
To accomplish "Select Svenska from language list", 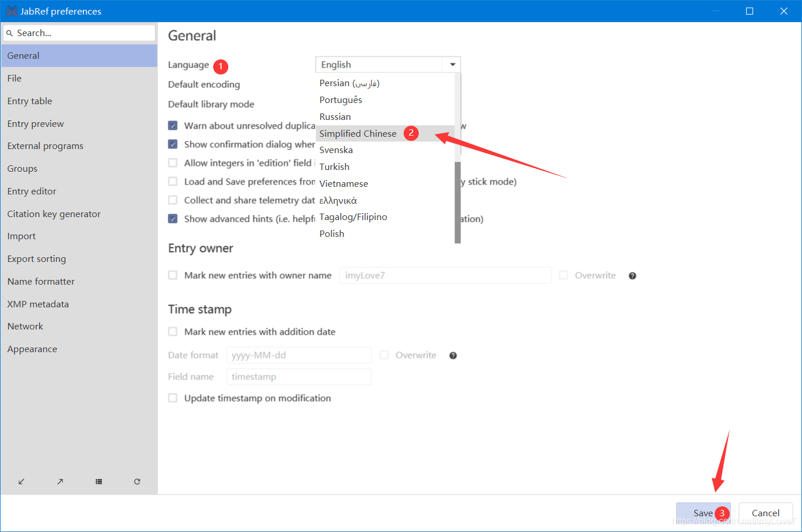I will coord(385,150).
